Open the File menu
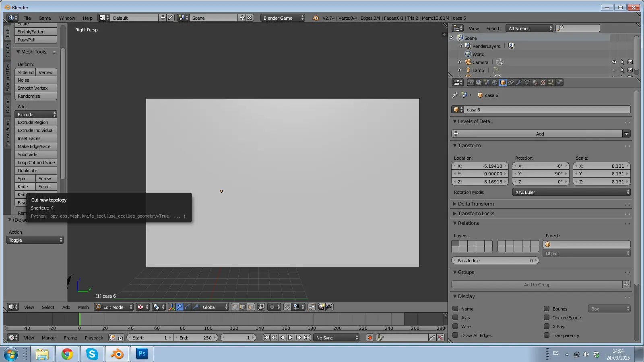Viewport: 644px width, 362px height. pos(27,18)
